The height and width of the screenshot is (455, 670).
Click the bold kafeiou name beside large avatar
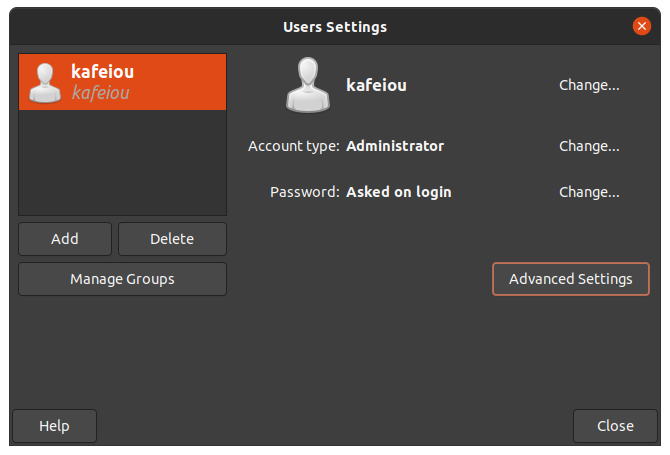376,85
